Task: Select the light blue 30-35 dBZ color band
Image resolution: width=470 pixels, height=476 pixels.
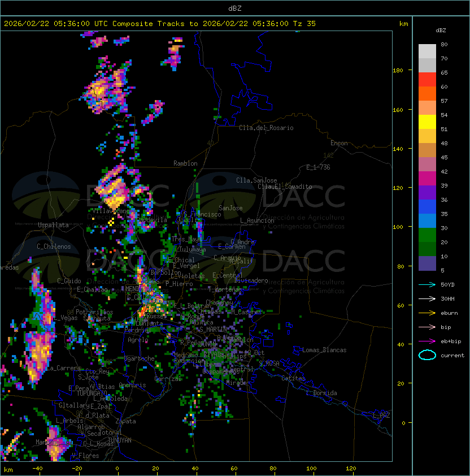Action: [427, 220]
